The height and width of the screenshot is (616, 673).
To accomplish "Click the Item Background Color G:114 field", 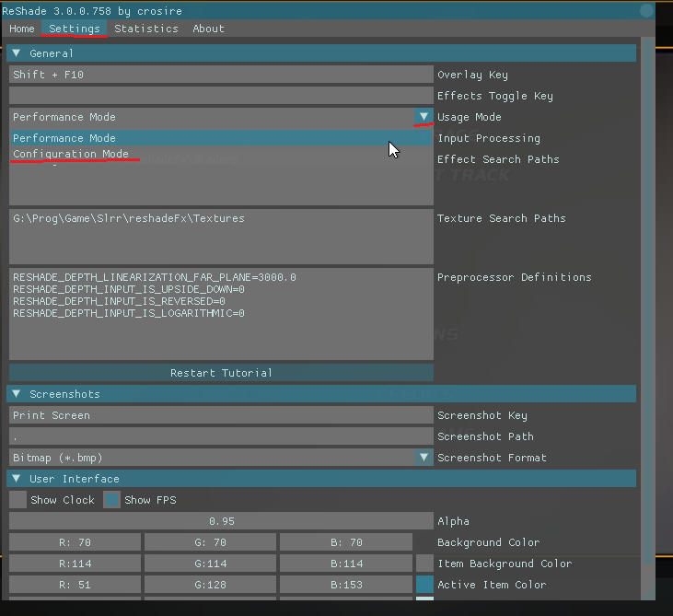I will click(210, 564).
